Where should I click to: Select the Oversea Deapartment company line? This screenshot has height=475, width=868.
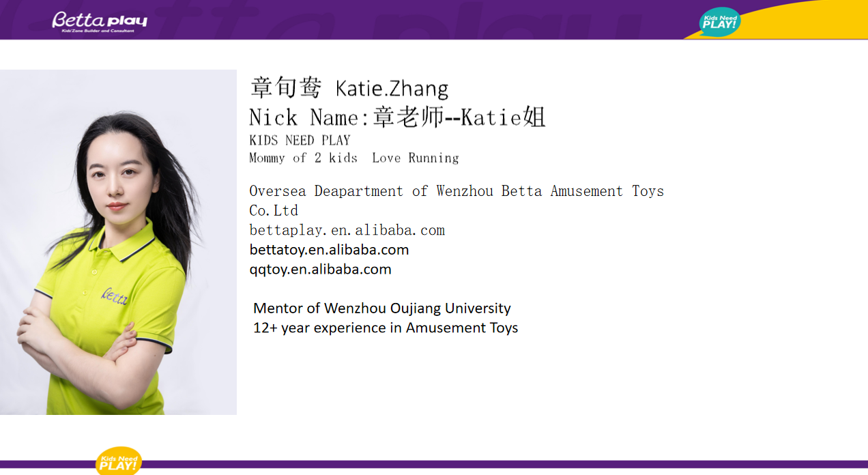click(456, 191)
